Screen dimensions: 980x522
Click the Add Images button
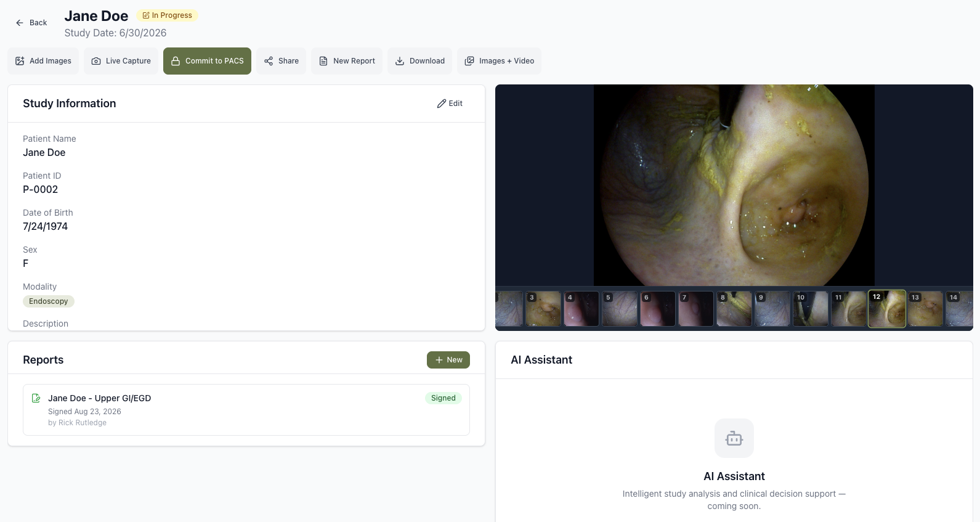pos(43,61)
